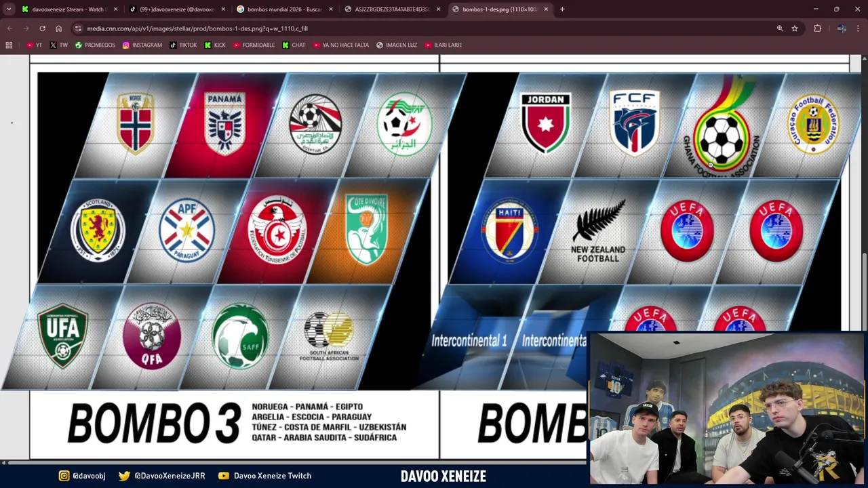Screen dimensions: 868x488
Task: Close the ASJ2ZBGDEZE3TA4TAB7E4D3S tab
Action: (x=438, y=9)
